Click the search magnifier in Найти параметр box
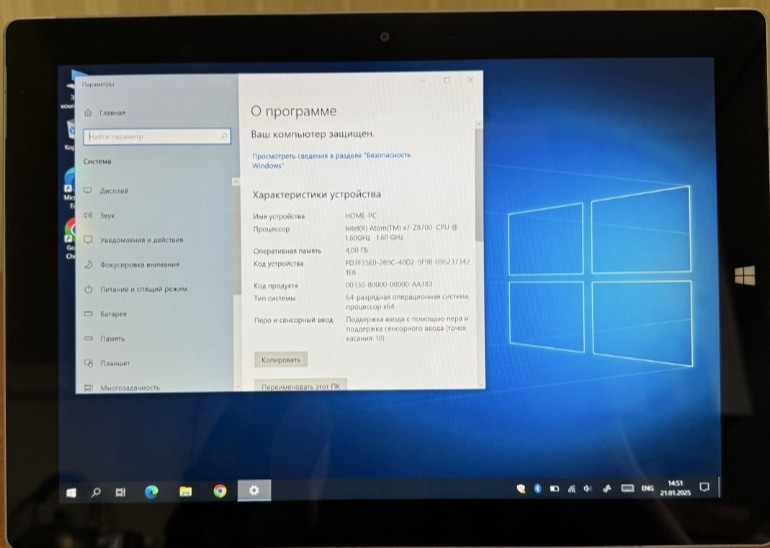This screenshot has width=770, height=548. point(224,136)
